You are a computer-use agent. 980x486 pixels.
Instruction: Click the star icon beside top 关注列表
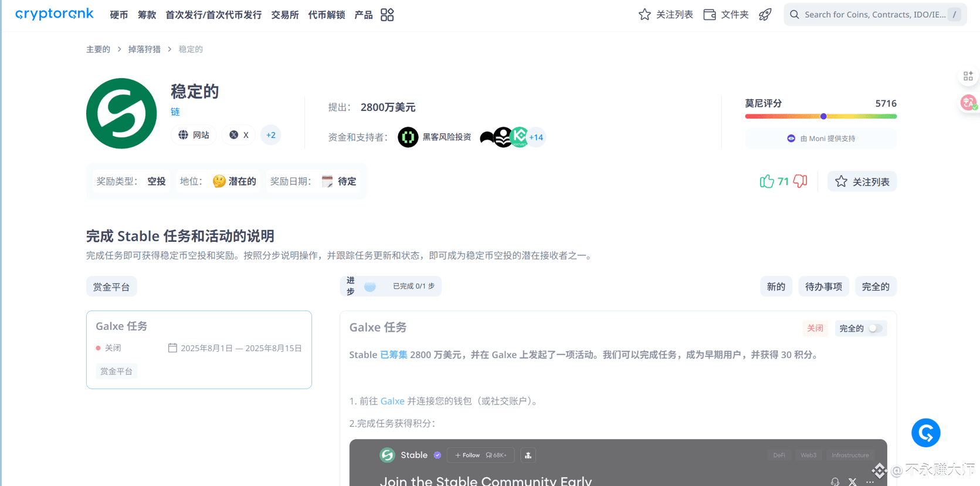[x=645, y=15]
